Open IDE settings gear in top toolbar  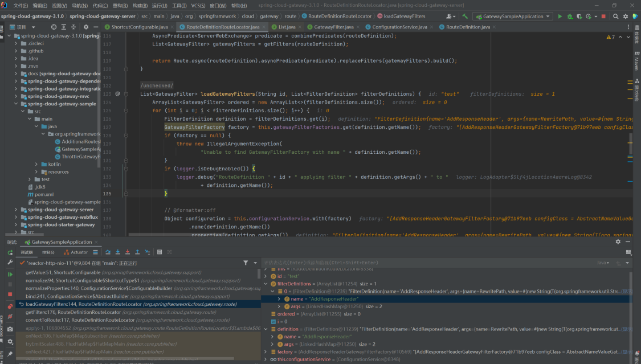click(x=626, y=17)
